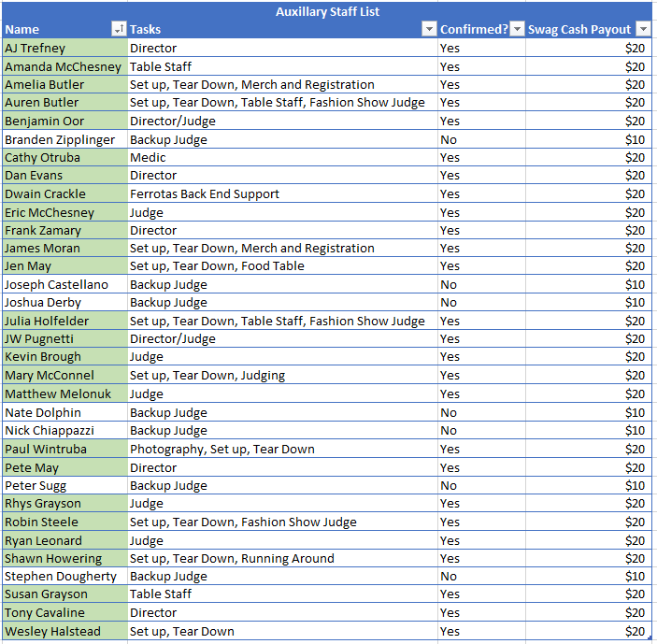Click James Moran's tasks cell
The image size is (657, 644).
[x=282, y=248]
